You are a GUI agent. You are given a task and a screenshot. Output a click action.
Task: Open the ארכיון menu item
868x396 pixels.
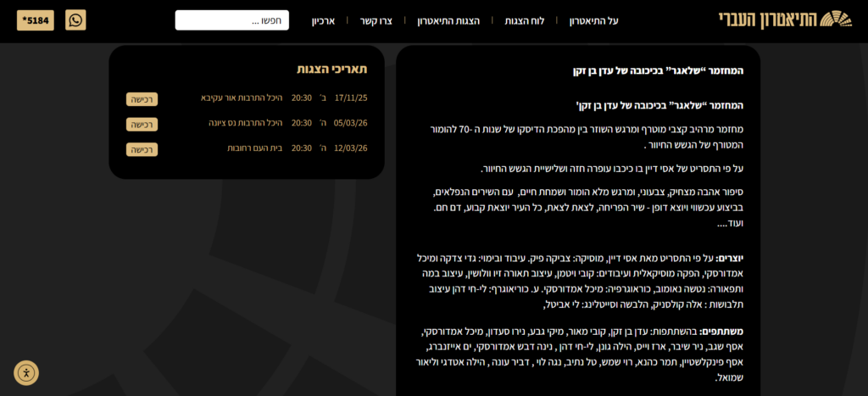(323, 21)
